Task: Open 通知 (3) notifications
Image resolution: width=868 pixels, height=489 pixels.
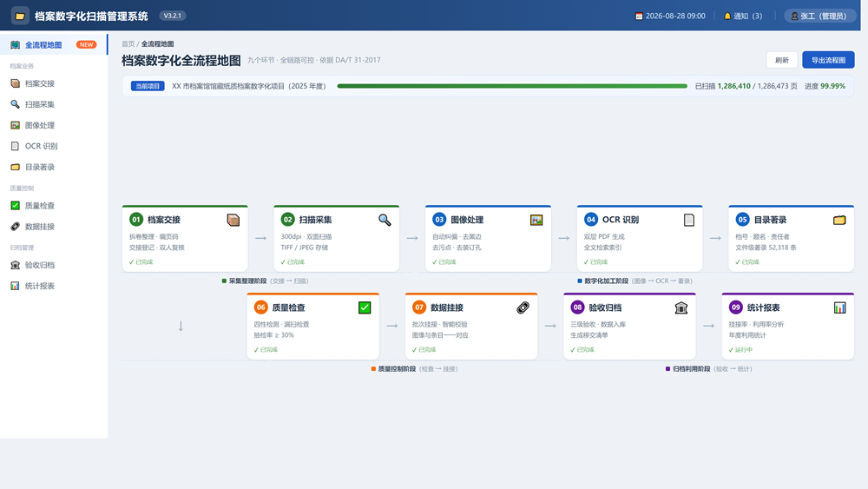Action: pyautogui.click(x=743, y=16)
